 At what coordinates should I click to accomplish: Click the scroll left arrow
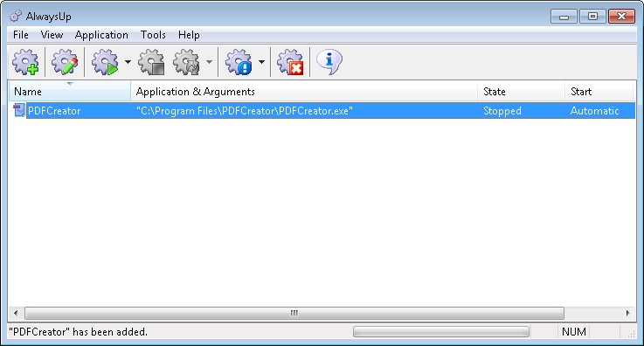pyautogui.click(x=16, y=313)
